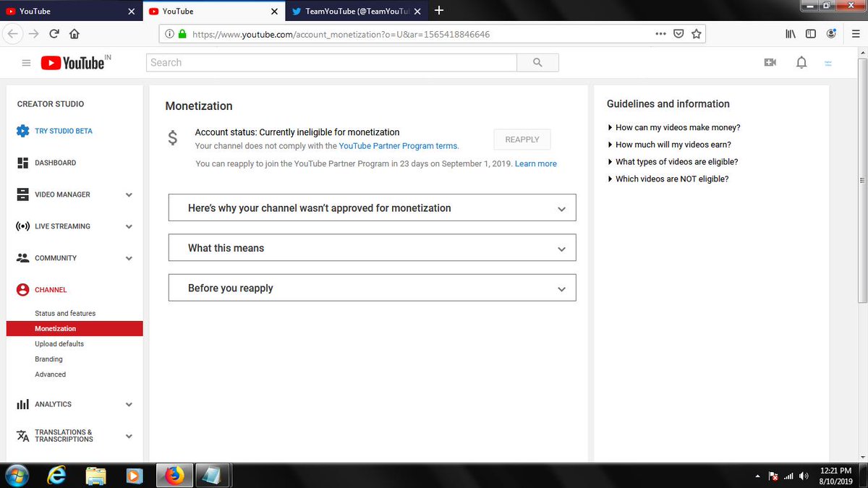Screen dimensions: 868x488
Task: Reload the current page
Action: (x=54, y=33)
